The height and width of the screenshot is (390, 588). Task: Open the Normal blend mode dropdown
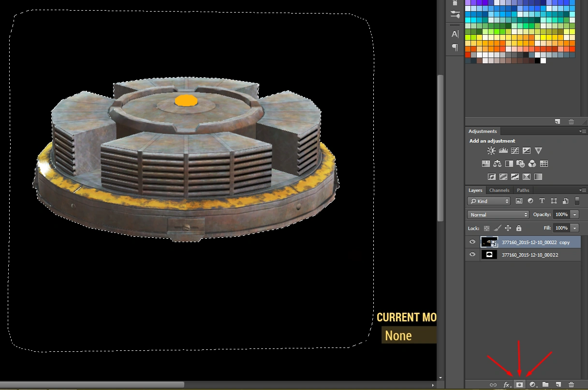pyautogui.click(x=498, y=215)
